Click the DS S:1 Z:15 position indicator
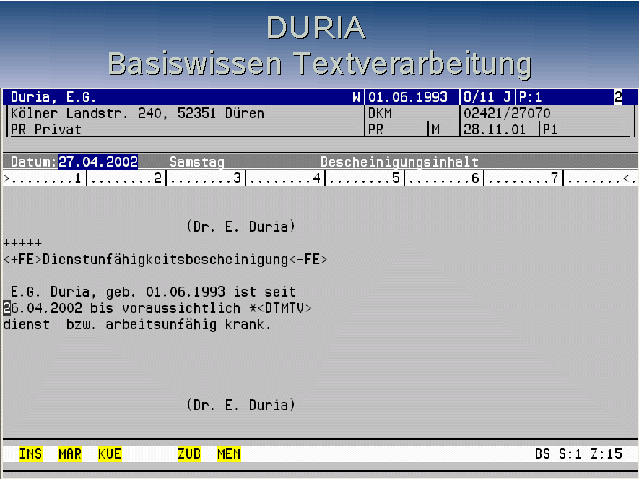The height and width of the screenshot is (480, 640). (579, 454)
